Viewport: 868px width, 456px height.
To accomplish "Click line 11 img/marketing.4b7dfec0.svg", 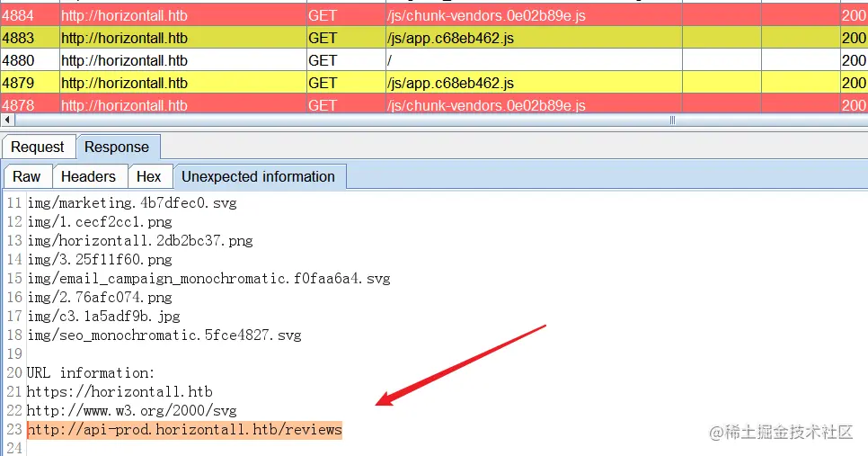I will pos(132,203).
